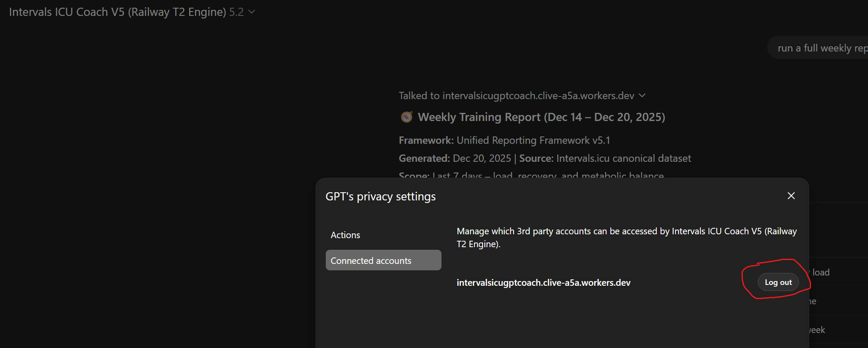
Task: Click the "load" text right of the dialog
Action: pyautogui.click(x=820, y=272)
